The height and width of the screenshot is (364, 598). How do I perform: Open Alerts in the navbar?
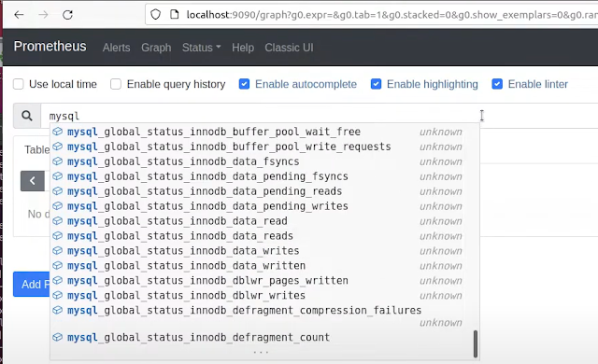pos(116,48)
